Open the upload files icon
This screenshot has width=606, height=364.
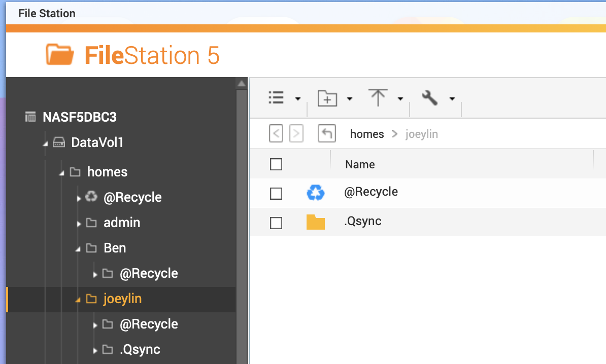(378, 97)
